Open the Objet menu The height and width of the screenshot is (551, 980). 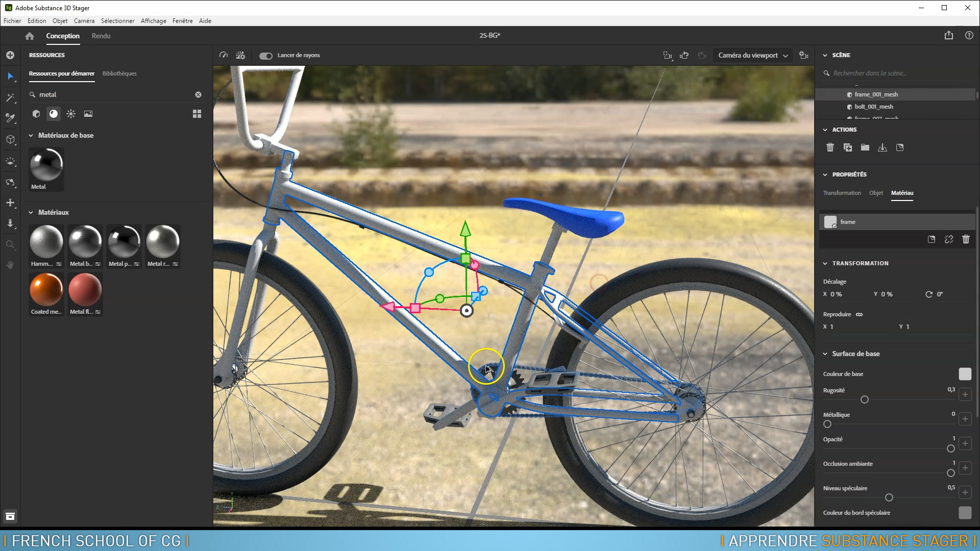click(60, 21)
